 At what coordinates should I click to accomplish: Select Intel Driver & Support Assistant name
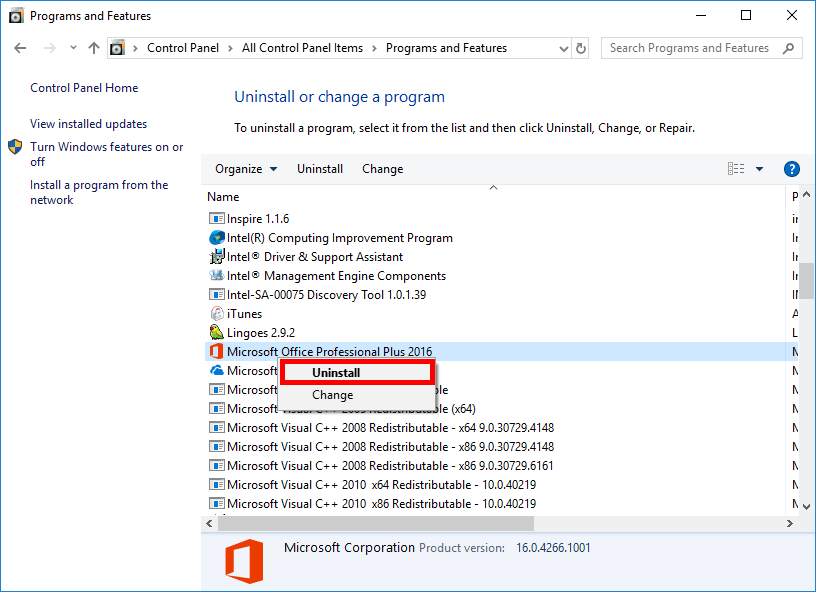pyautogui.click(x=315, y=257)
